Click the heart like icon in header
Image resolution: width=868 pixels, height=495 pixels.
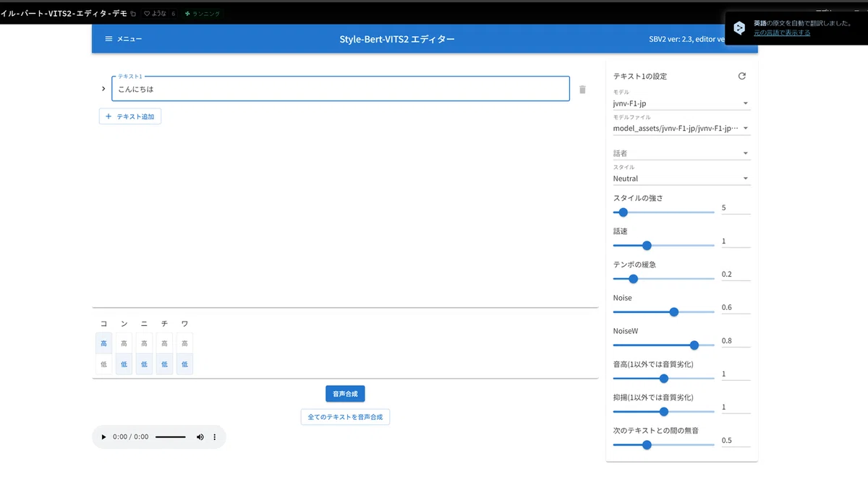[x=147, y=14]
